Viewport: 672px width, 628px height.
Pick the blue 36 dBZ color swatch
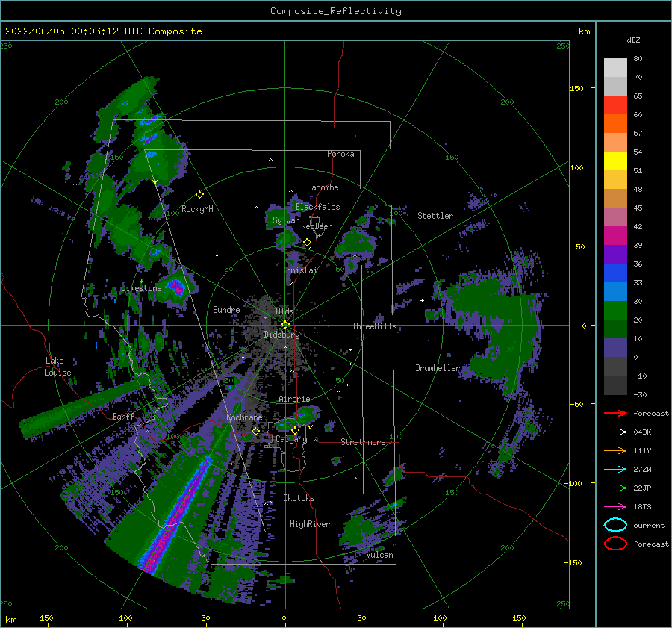615,273
